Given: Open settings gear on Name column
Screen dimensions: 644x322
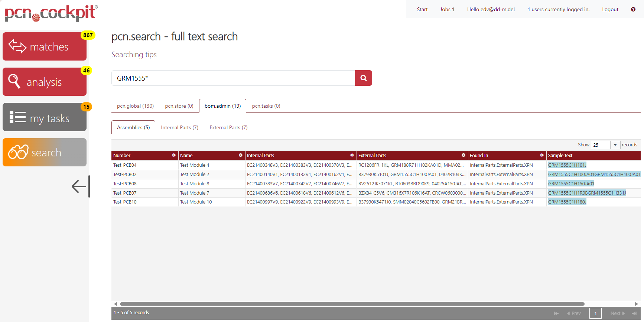Looking at the screenshot, I should [x=240, y=155].
